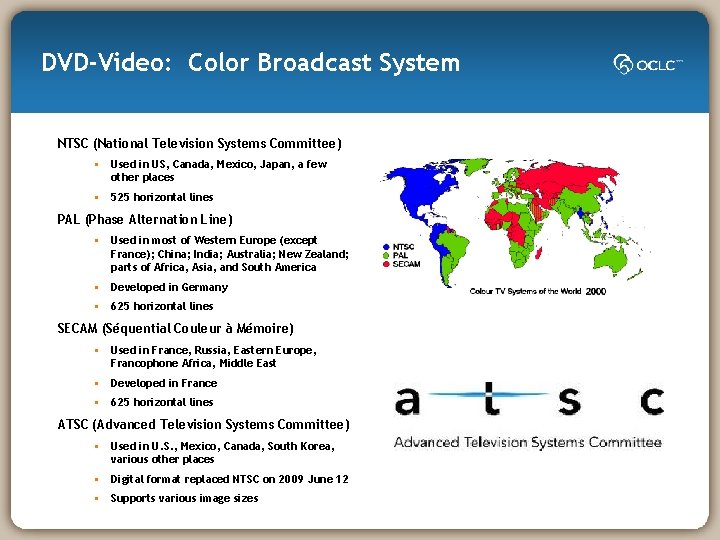Select the heading 'NTSC (National Television Systems Committee)'
This screenshot has height=540, width=720.
coord(199,143)
